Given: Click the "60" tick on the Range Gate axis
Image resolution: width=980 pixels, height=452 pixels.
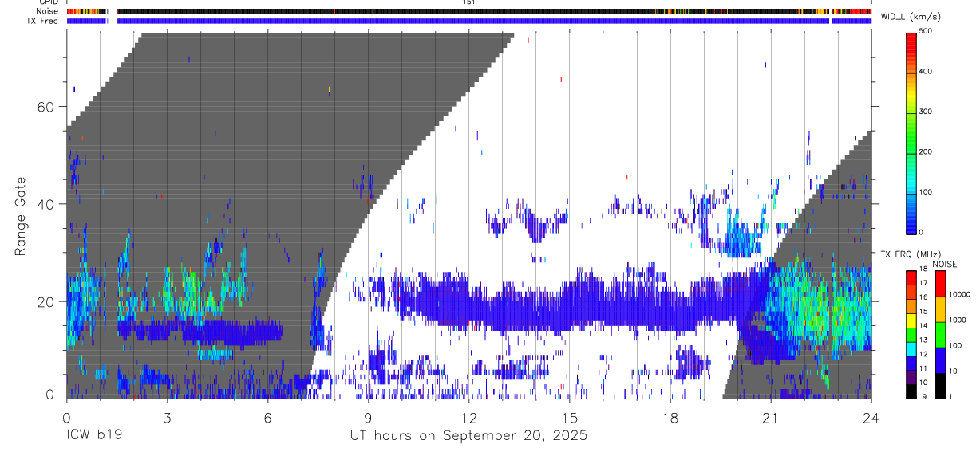Looking at the screenshot, I should click(46, 107).
